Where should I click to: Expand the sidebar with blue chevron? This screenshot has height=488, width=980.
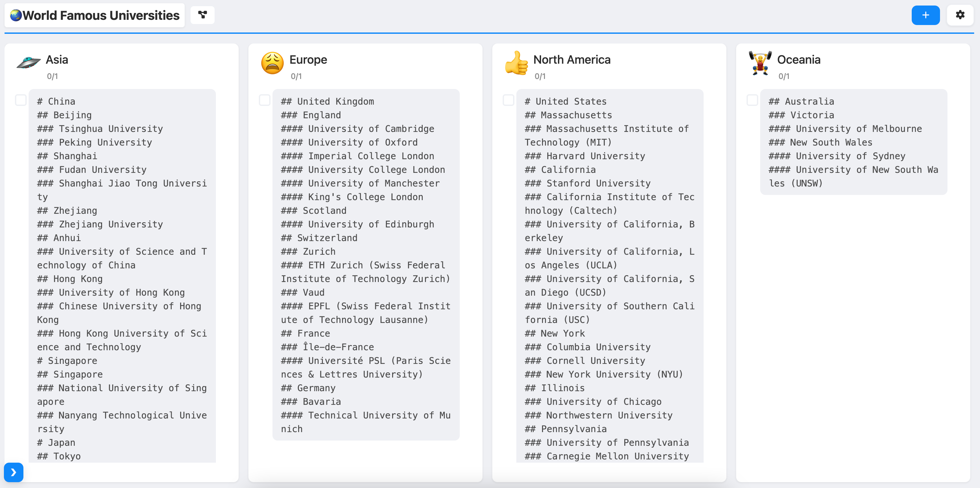click(x=14, y=472)
